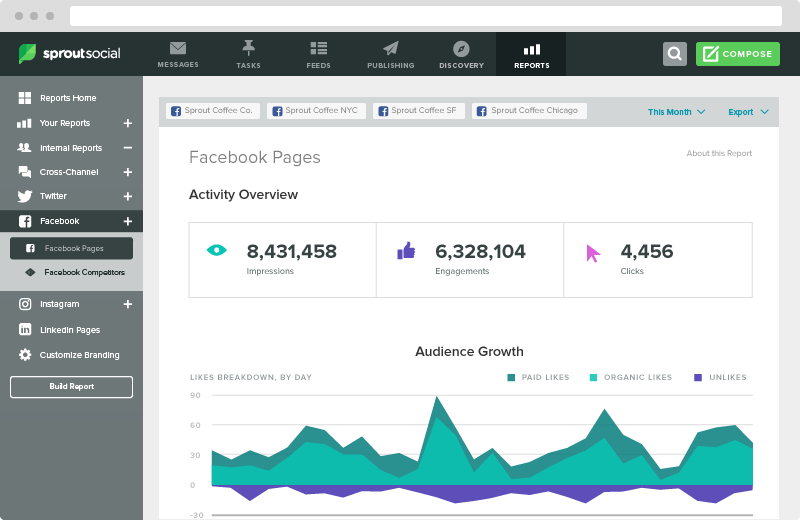Click the 6,328,104 engagements value
Image resolution: width=800 pixels, height=520 pixels.
(x=480, y=251)
